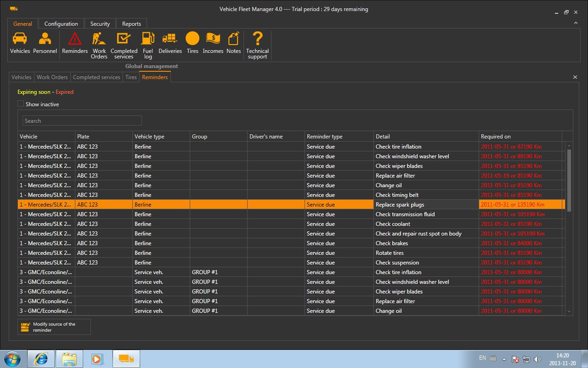Open Windows Explorer folder in taskbar
Image resolution: width=588 pixels, height=368 pixels.
(x=69, y=359)
